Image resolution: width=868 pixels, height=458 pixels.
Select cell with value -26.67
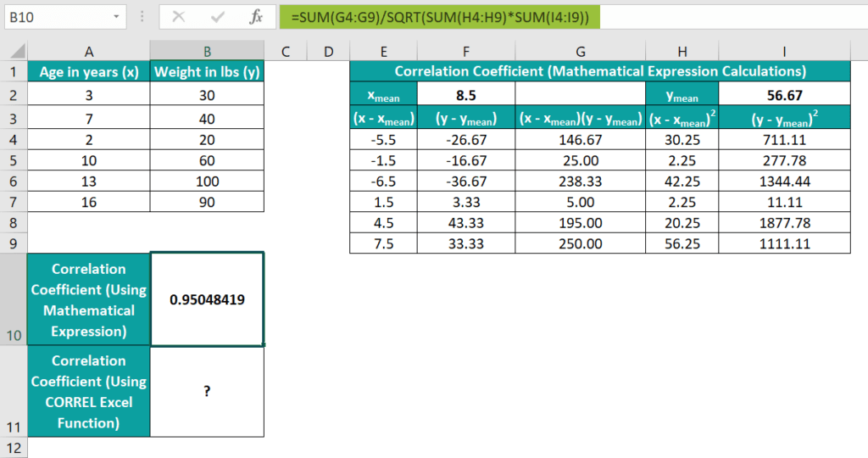coord(465,140)
